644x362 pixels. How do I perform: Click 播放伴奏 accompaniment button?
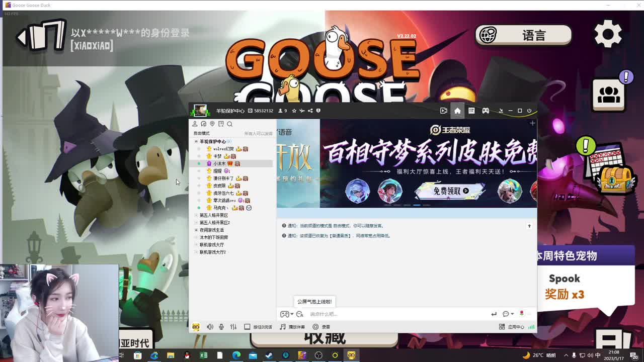click(292, 327)
